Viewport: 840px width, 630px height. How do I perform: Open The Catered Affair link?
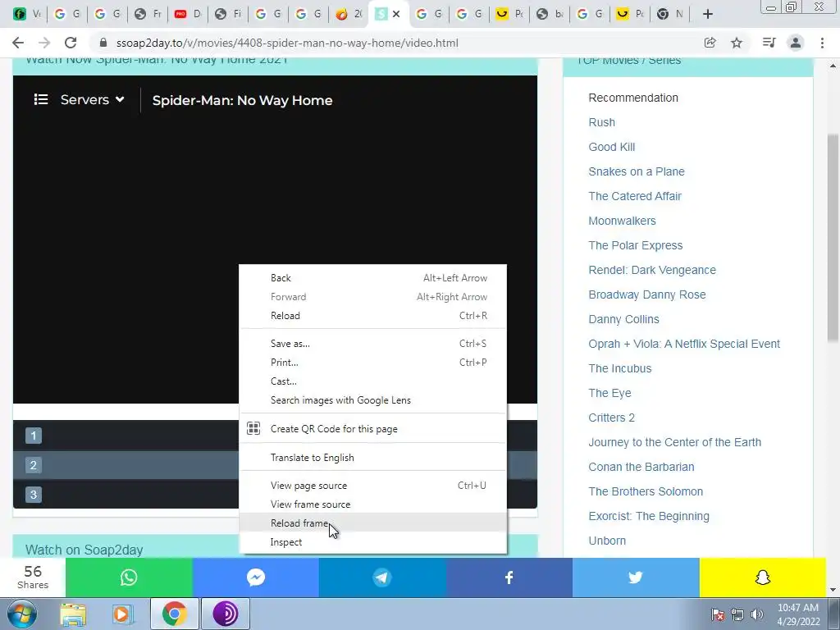tap(635, 196)
